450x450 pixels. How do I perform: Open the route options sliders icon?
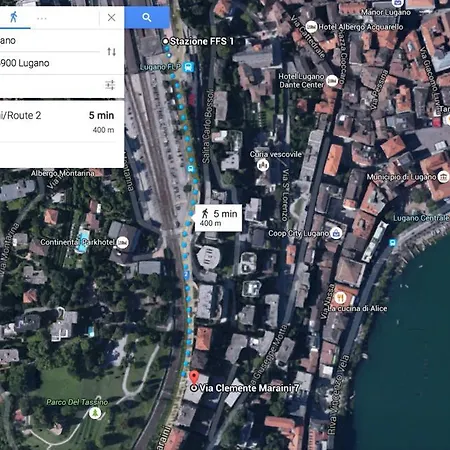coord(110,85)
